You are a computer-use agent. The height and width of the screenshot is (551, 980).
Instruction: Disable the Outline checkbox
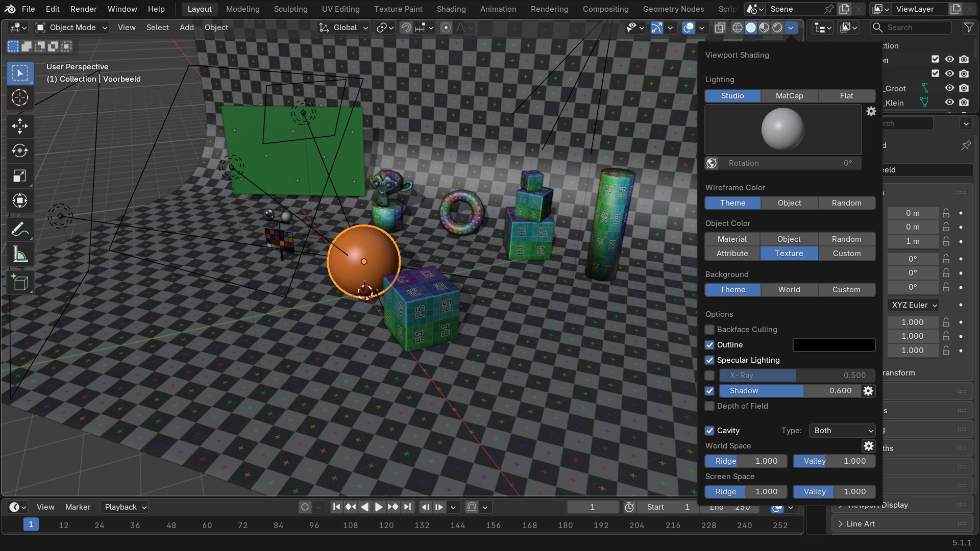(709, 345)
